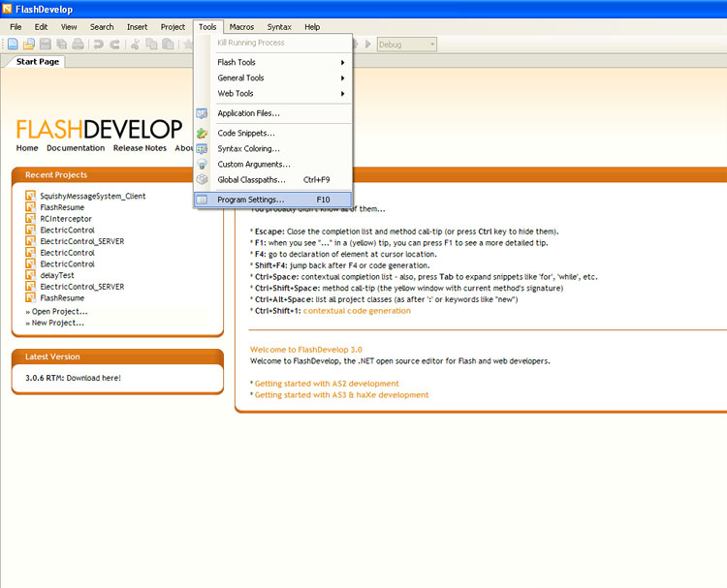Open the Release Notes link
Image resolution: width=727 pixels, height=588 pixels.
[x=140, y=148]
